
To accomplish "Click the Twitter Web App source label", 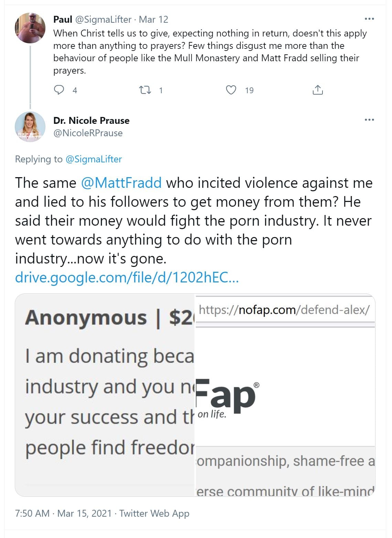I will click(154, 514).
